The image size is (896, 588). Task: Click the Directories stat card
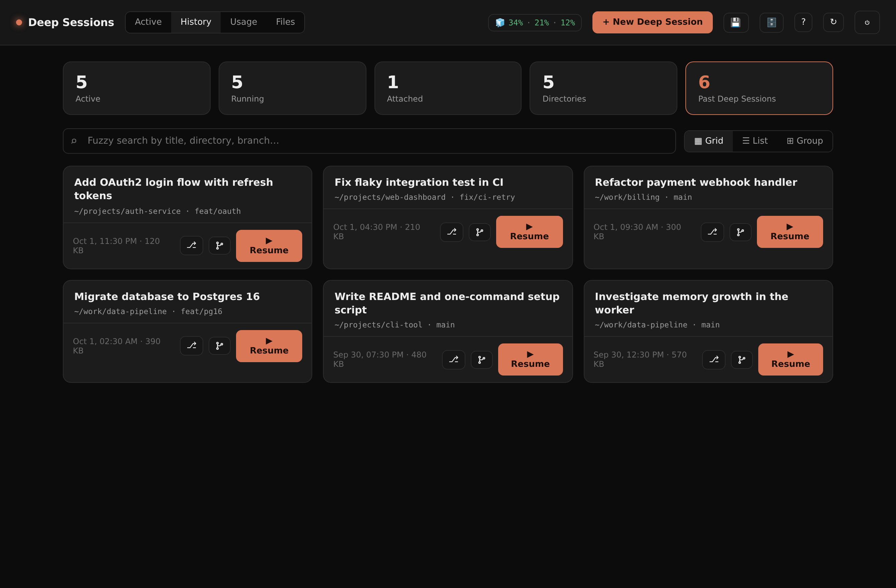[x=603, y=89]
